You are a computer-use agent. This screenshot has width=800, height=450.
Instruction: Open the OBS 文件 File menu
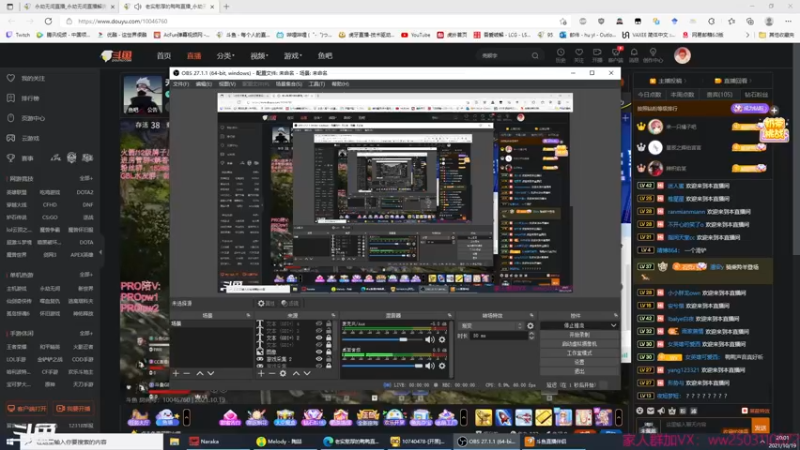coord(181,84)
